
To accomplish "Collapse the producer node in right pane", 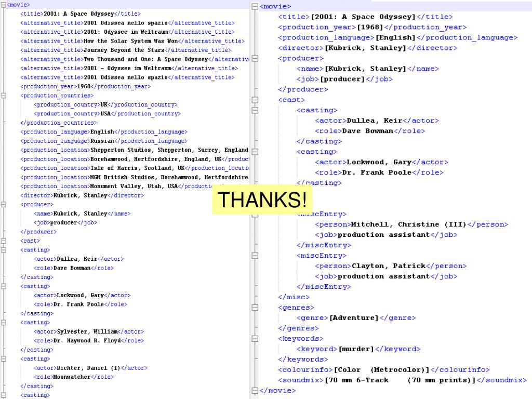I will [x=255, y=58].
